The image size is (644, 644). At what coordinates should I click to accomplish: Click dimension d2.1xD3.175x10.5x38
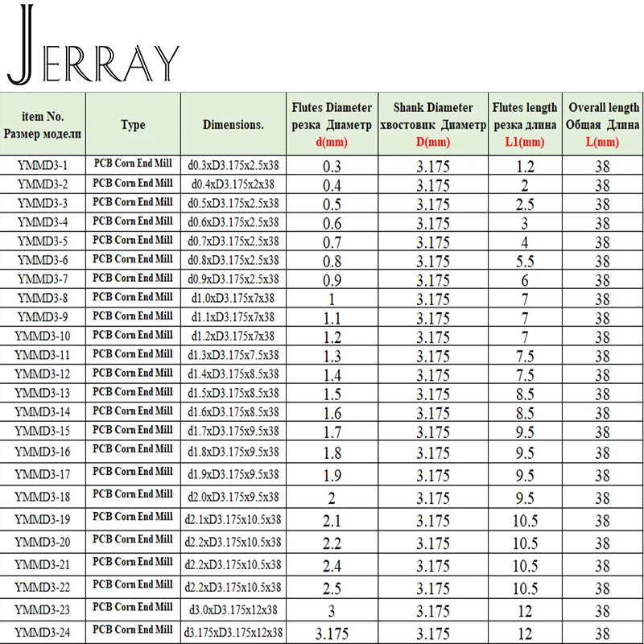233,519
